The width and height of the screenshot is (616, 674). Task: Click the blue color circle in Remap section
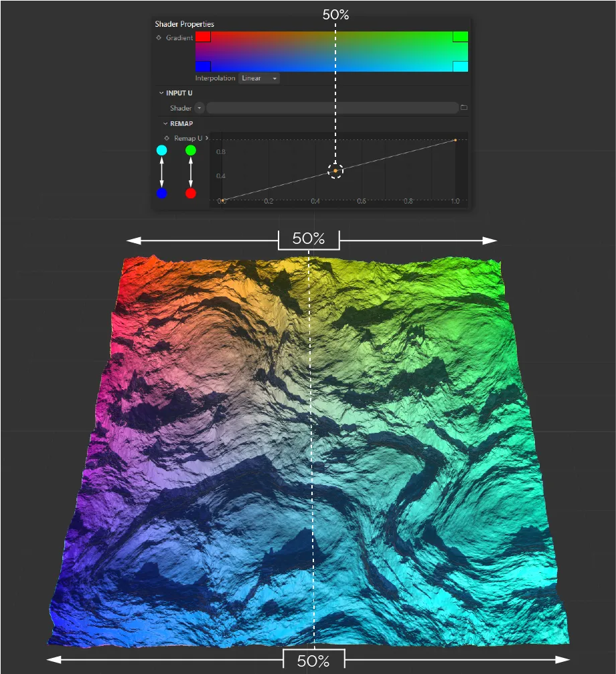point(161,194)
